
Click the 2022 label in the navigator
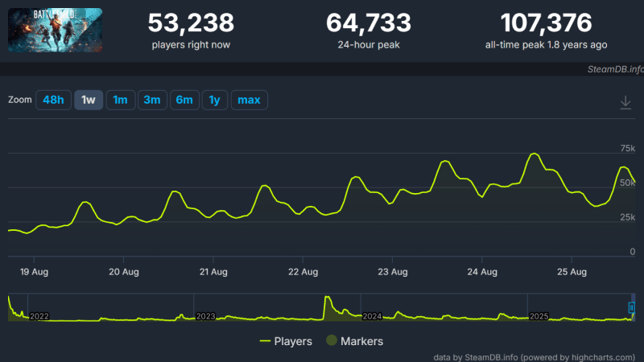[x=39, y=316]
